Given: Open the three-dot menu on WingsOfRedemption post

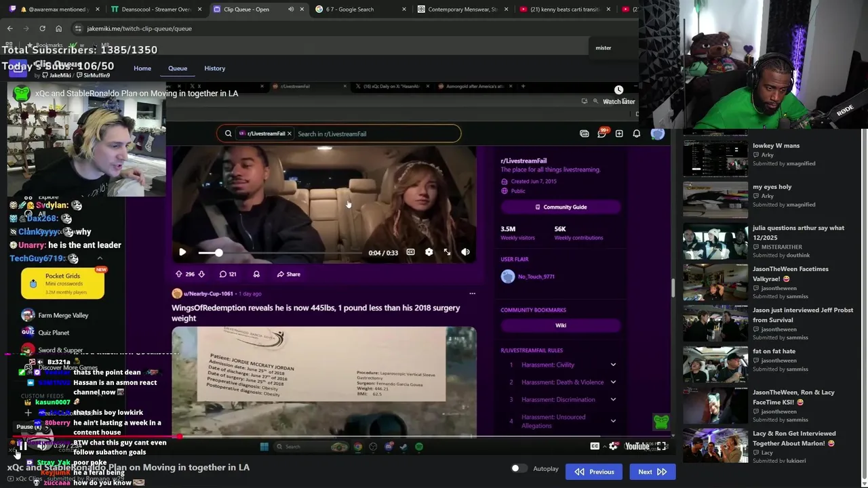Looking at the screenshot, I should coord(472,294).
